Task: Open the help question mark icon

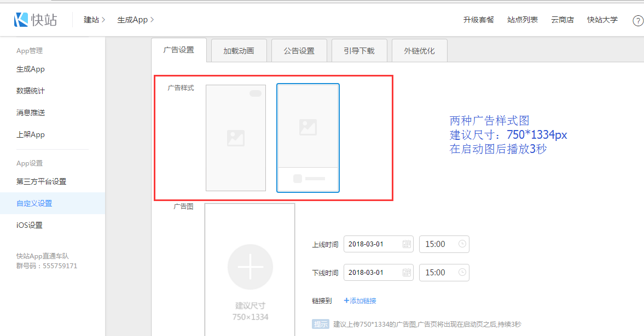Action: pyautogui.click(x=637, y=21)
